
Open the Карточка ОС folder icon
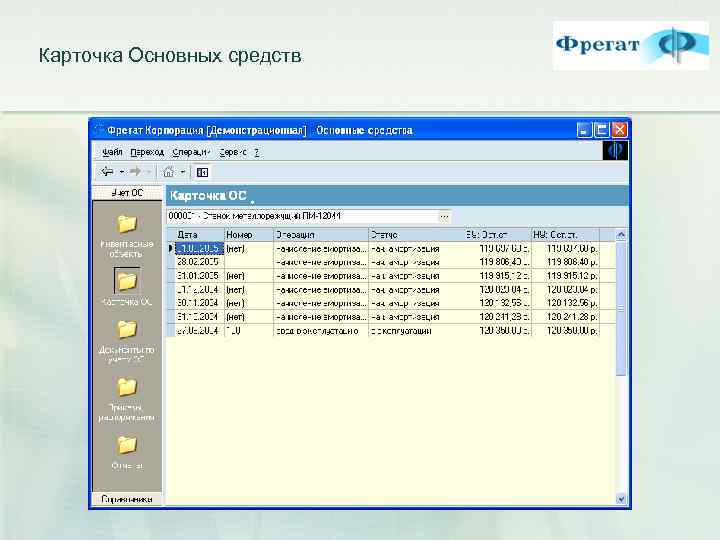[127, 281]
